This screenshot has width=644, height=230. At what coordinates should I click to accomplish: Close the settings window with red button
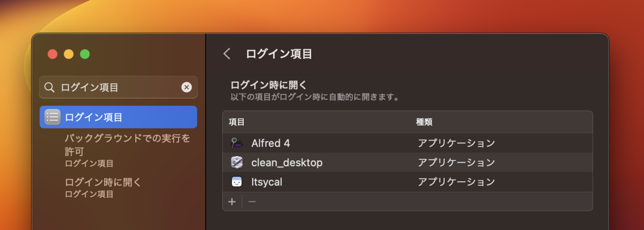53,54
